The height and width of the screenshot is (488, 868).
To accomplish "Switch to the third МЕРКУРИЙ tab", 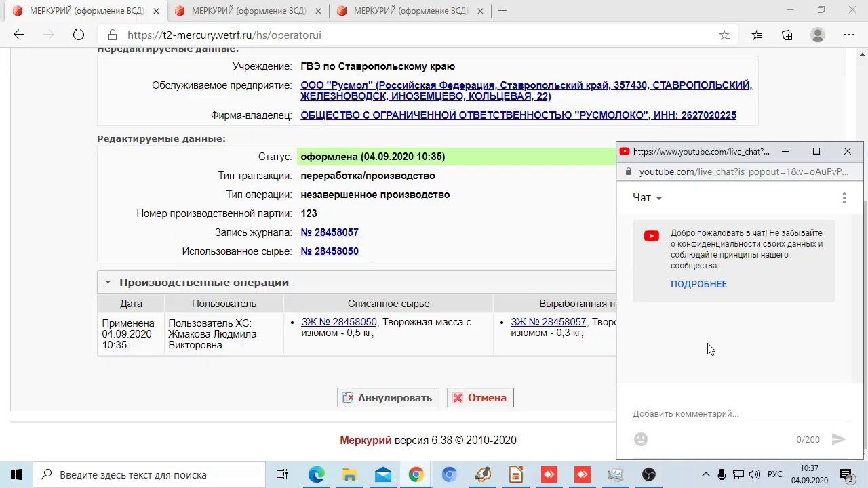I will (x=410, y=11).
